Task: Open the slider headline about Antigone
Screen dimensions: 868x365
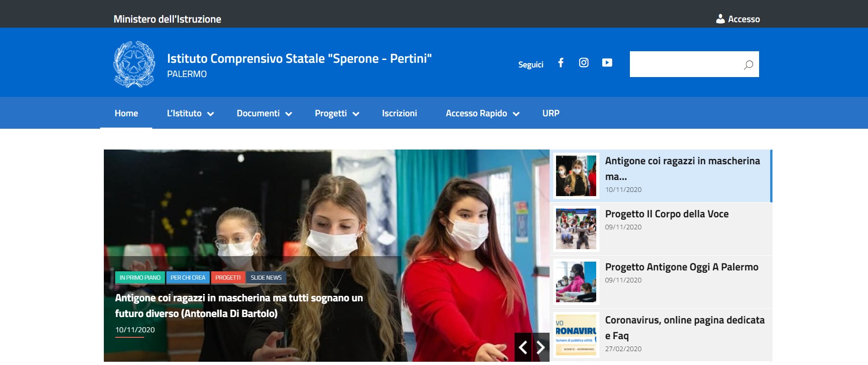Action: click(x=239, y=305)
